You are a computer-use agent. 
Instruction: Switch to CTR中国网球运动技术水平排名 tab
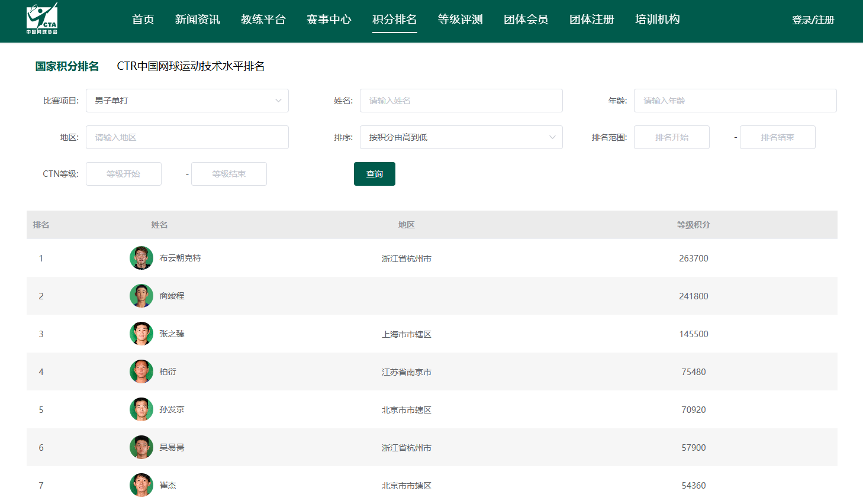coord(191,66)
